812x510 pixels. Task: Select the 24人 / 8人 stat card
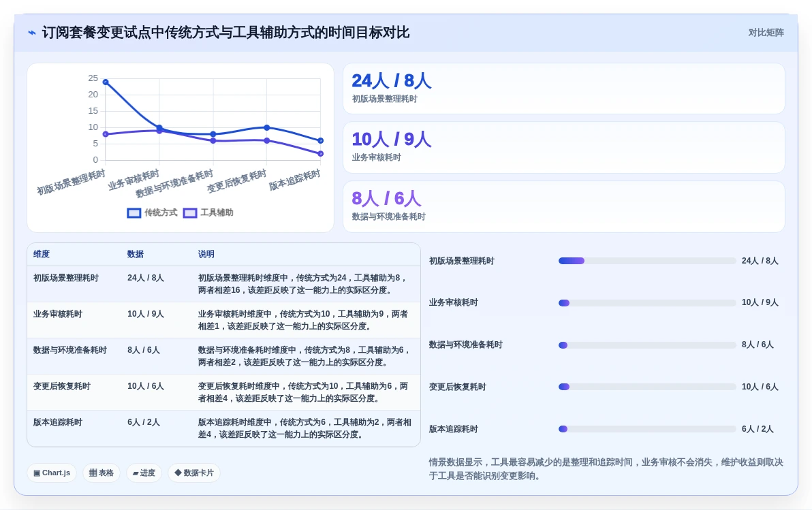coord(564,89)
